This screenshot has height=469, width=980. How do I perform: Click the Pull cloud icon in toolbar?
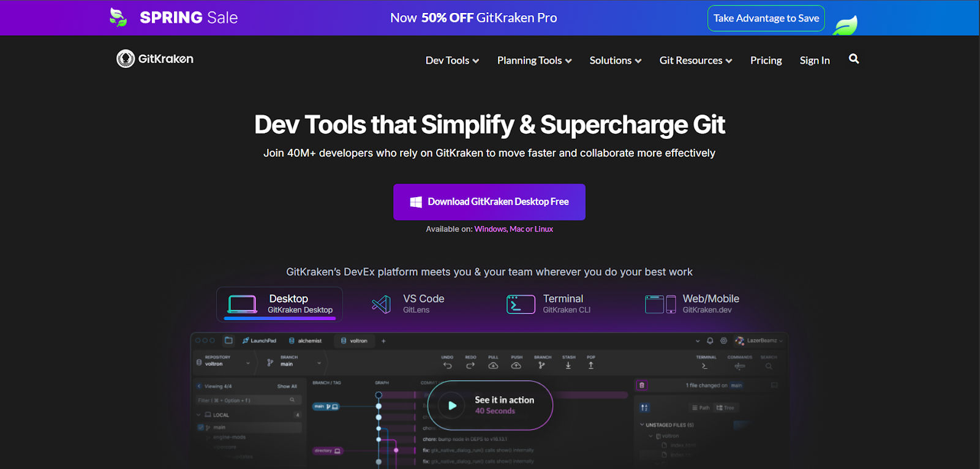tap(493, 366)
